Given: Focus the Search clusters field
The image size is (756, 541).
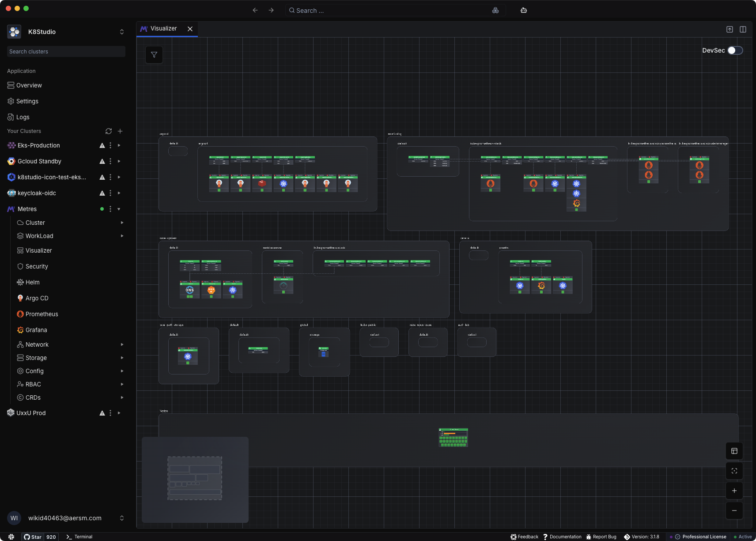Looking at the screenshot, I should point(66,52).
